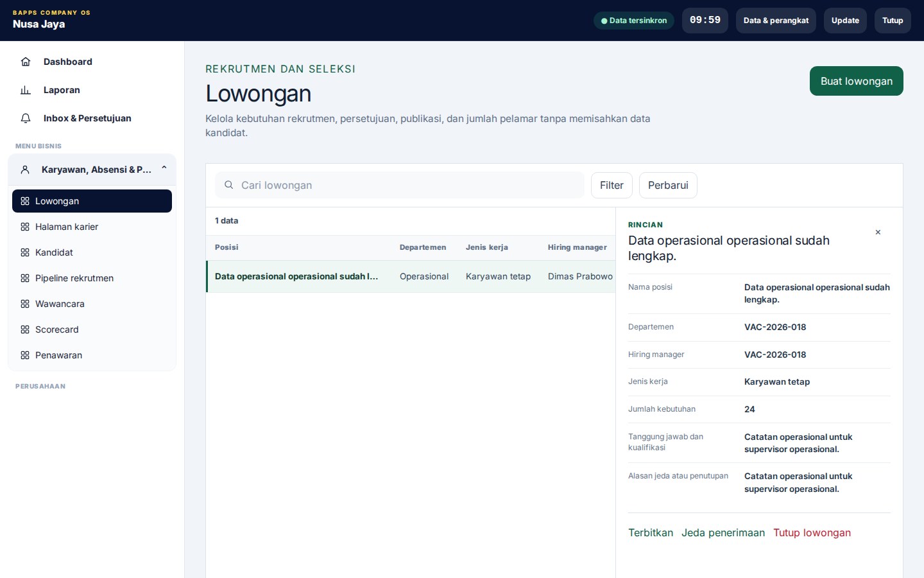Viewport: 924px width, 578px height.
Task: Click the Tutup button in top bar
Action: point(893,21)
